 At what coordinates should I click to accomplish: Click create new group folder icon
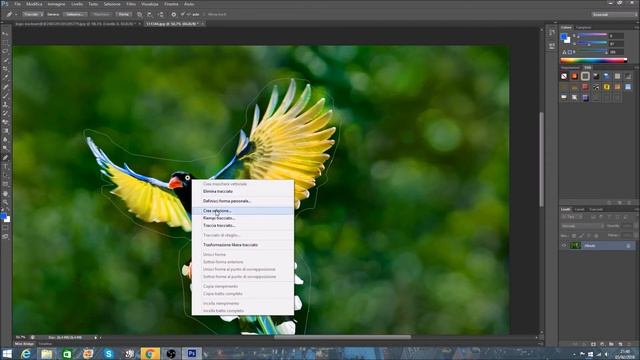[611, 344]
